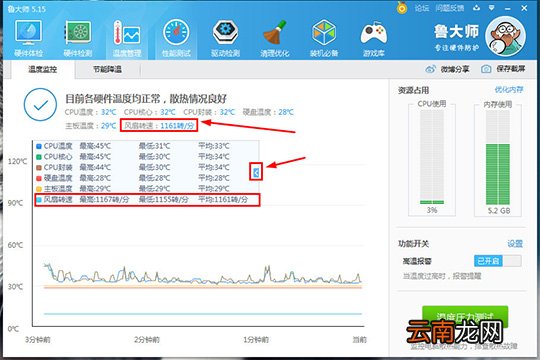This screenshot has width=540, height=360.
Task: Close the 鲁大师 window
Action: pos(524,8)
